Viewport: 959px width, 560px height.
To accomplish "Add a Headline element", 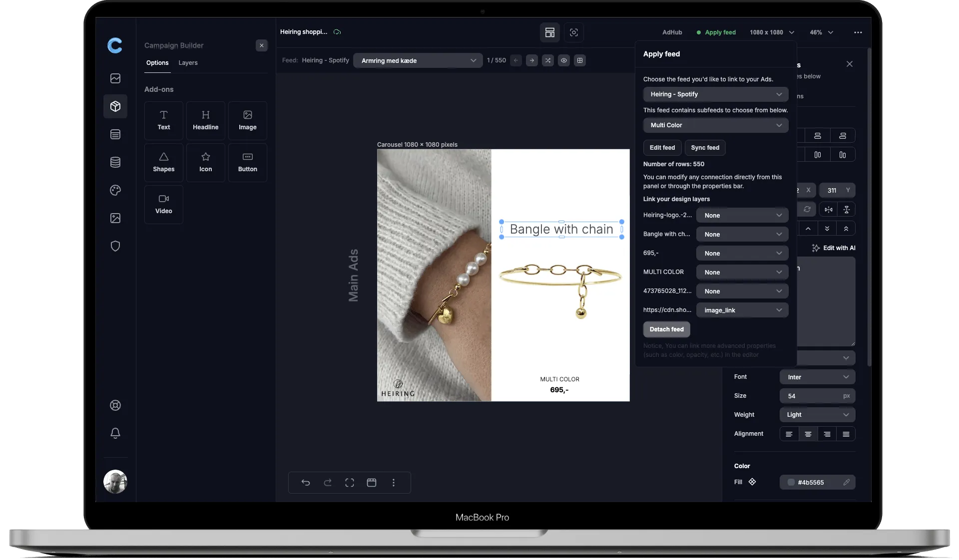I will [205, 120].
